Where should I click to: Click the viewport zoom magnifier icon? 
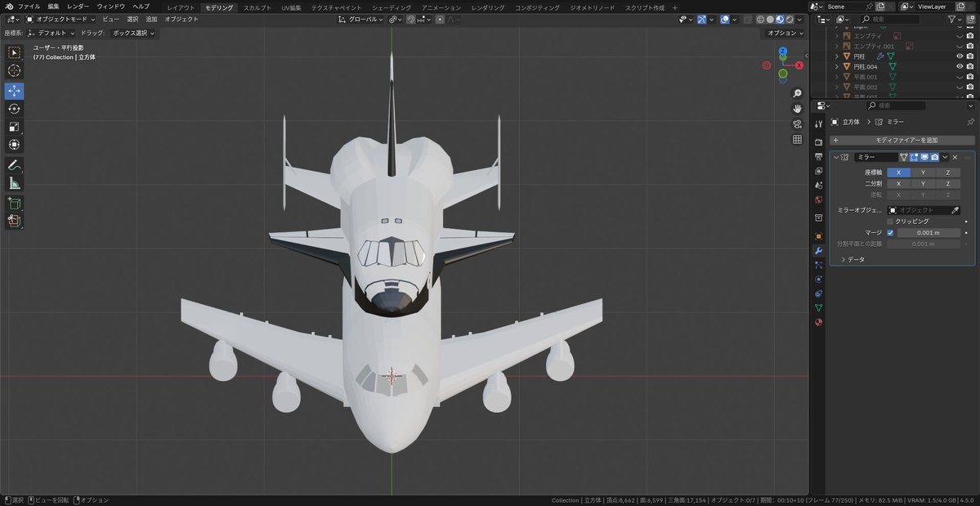tap(797, 94)
